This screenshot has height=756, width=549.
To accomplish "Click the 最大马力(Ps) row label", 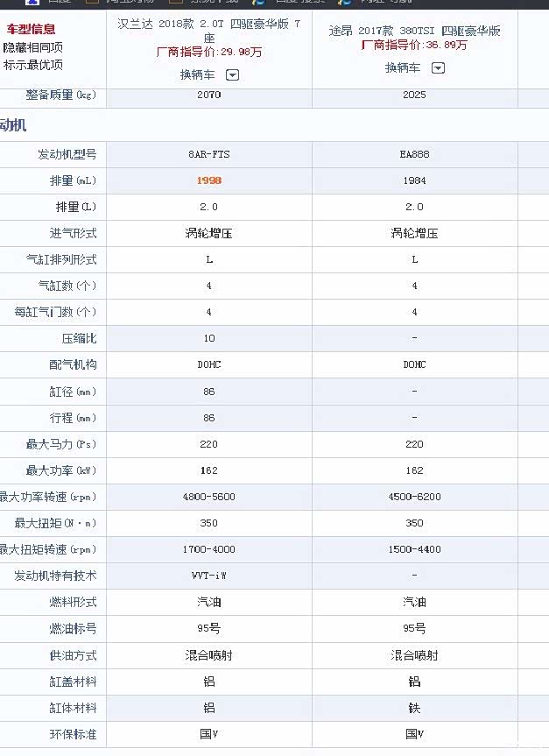I will click(x=61, y=444).
